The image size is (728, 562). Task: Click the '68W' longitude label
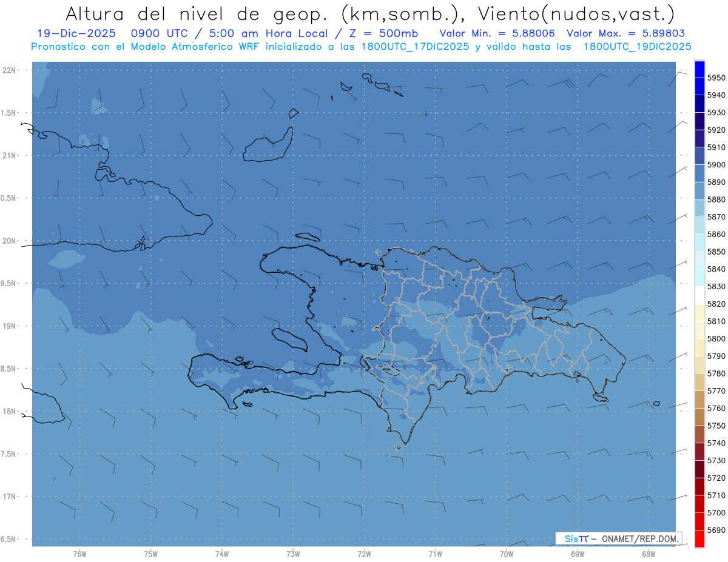click(x=649, y=554)
